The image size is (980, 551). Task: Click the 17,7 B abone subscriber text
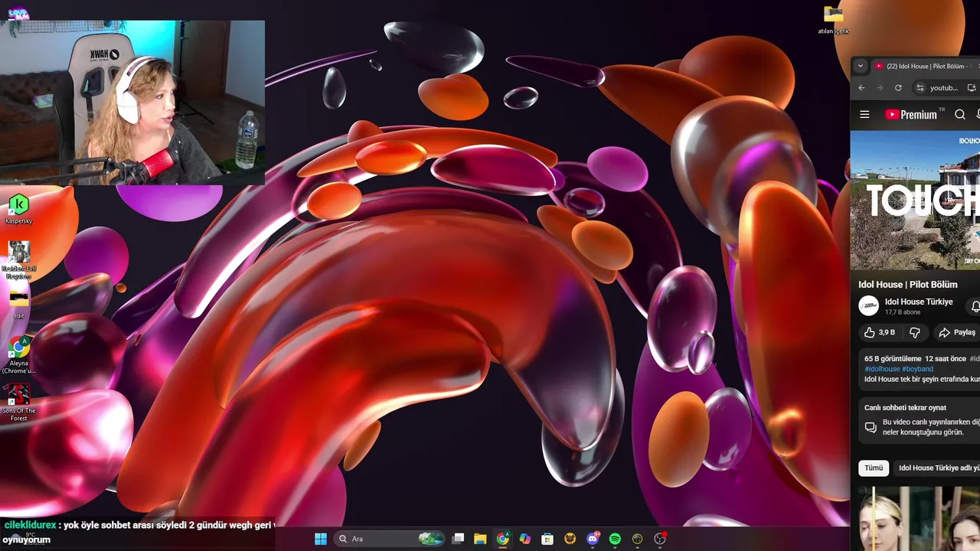point(903,312)
